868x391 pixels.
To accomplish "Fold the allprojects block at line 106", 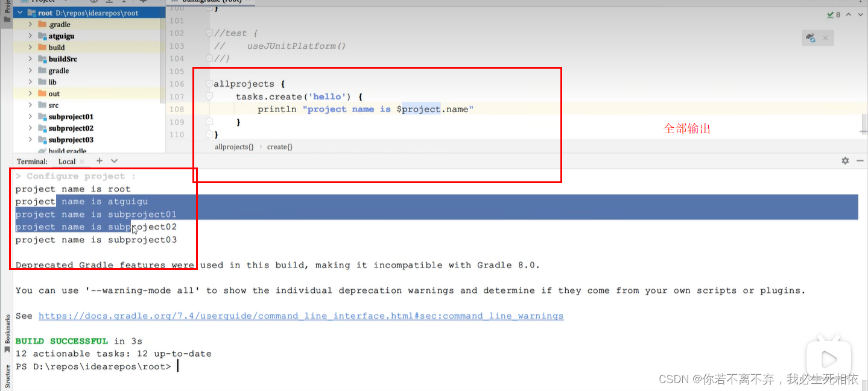I will [209, 84].
